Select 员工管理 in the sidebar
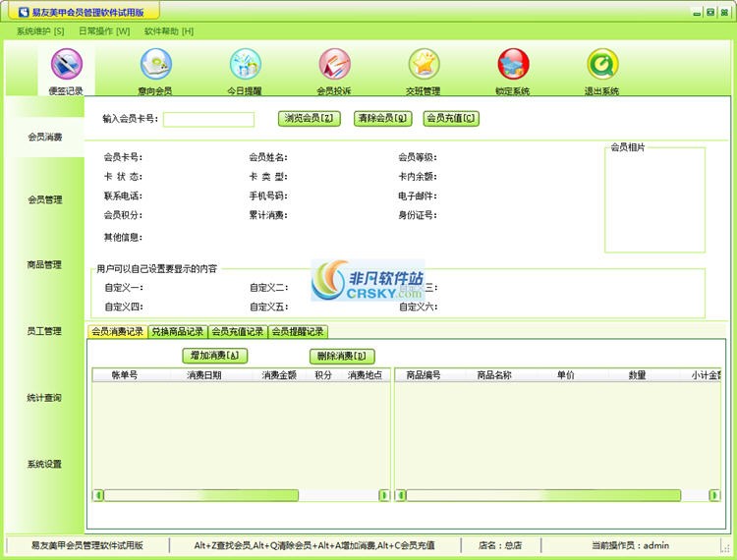Viewport: 737px width, 560px height. 44,331
